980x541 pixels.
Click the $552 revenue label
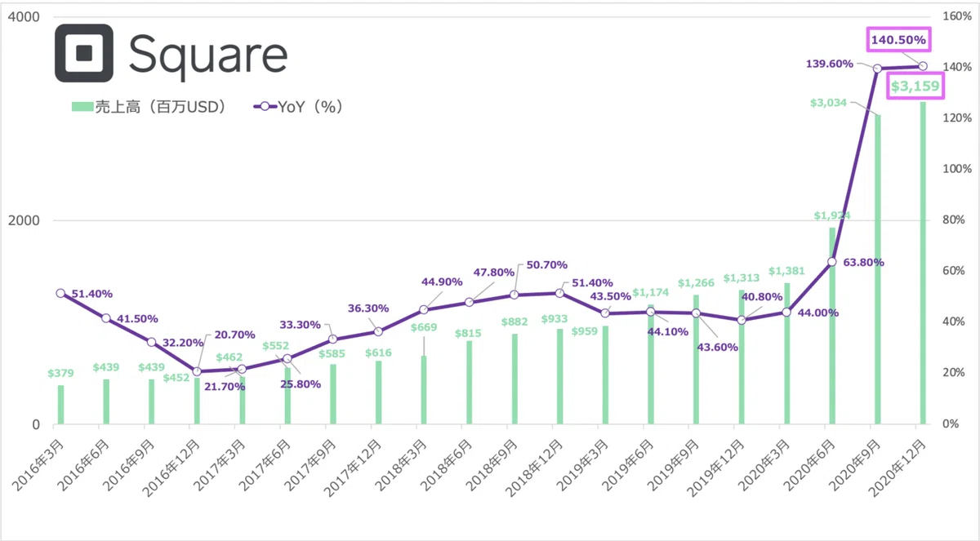(277, 346)
